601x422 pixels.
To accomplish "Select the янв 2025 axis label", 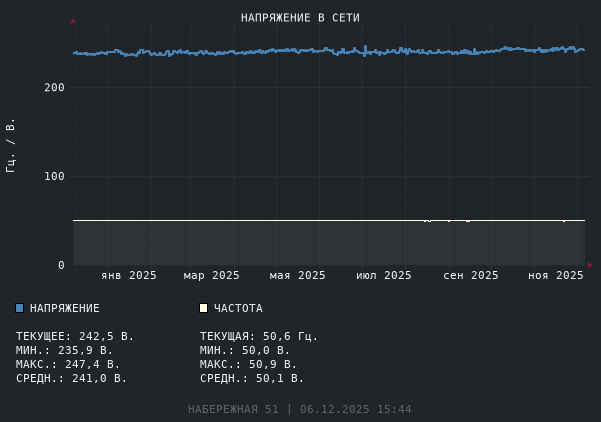I will tap(129, 275).
